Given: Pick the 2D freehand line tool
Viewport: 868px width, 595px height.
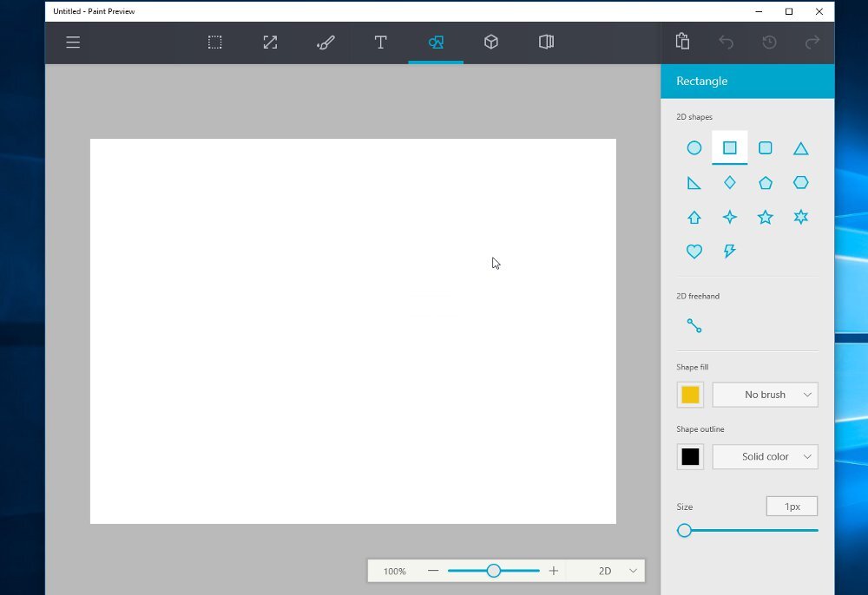Looking at the screenshot, I should (694, 326).
